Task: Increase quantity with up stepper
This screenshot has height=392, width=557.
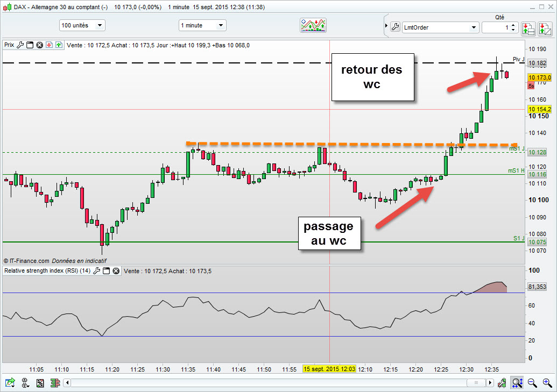Action: click(x=513, y=25)
